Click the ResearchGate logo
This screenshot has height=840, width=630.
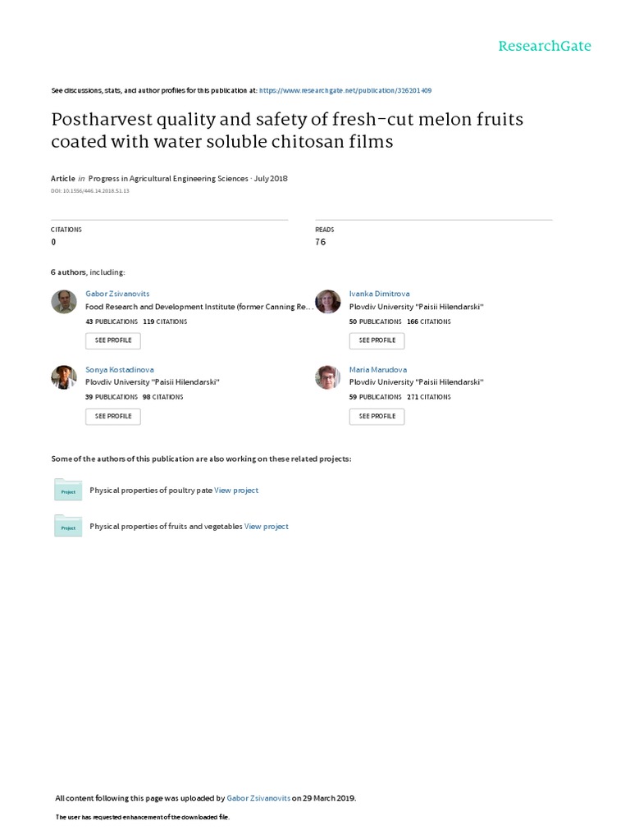click(545, 46)
